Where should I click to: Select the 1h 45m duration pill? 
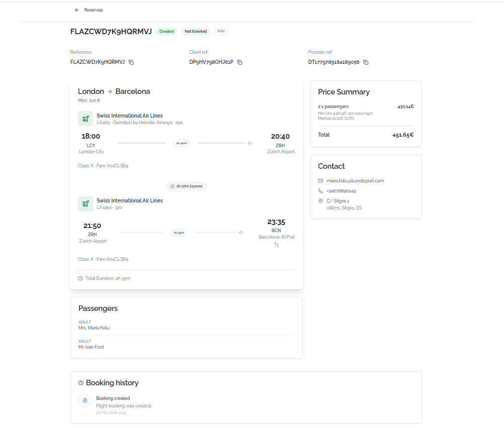point(179,233)
